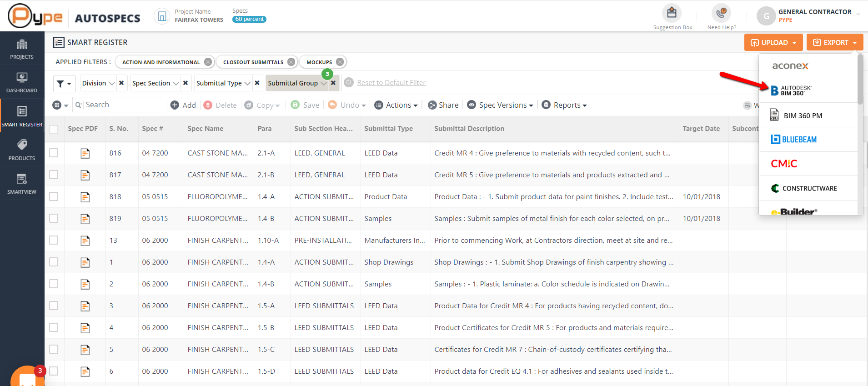Click in the Search input field
The height and width of the screenshot is (386, 868).
pyautogui.click(x=118, y=105)
